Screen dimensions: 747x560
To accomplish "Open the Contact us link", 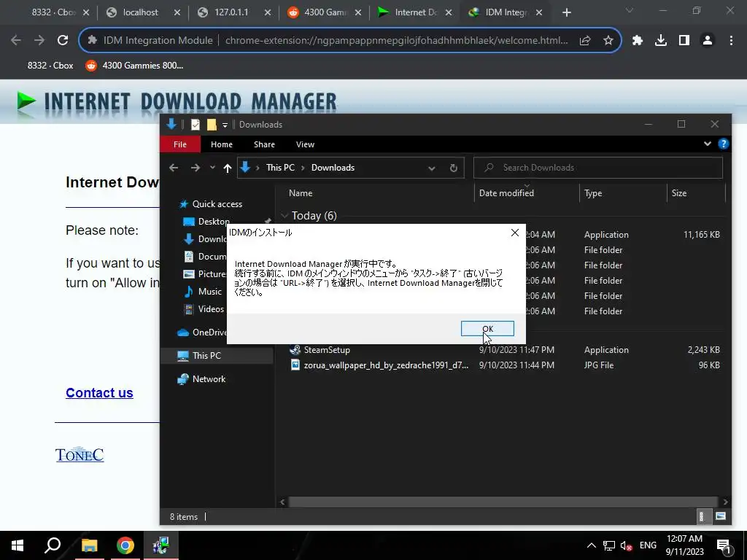I will point(99,393).
